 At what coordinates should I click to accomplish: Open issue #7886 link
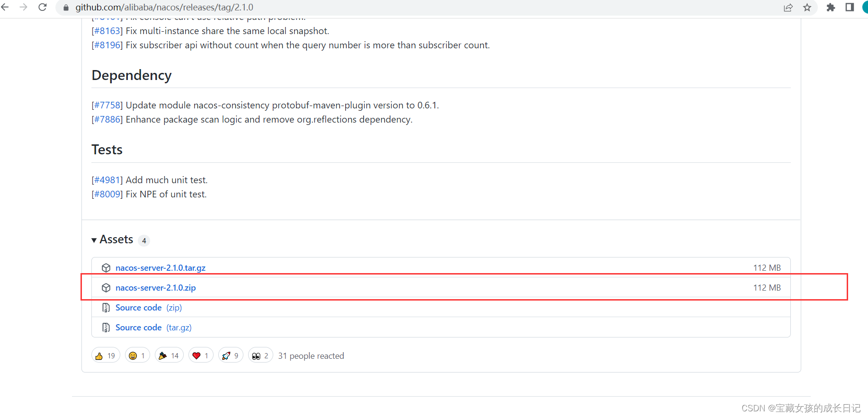(107, 119)
